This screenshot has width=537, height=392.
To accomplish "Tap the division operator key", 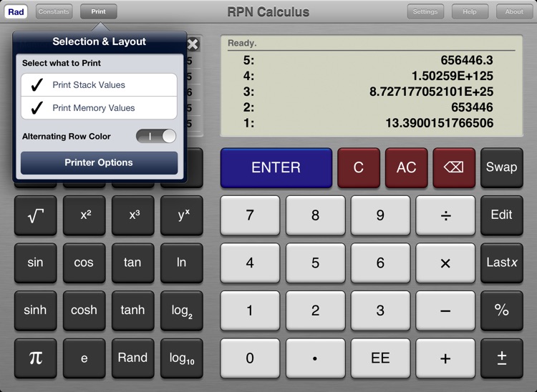I will pyautogui.click(x=445, y=215).
